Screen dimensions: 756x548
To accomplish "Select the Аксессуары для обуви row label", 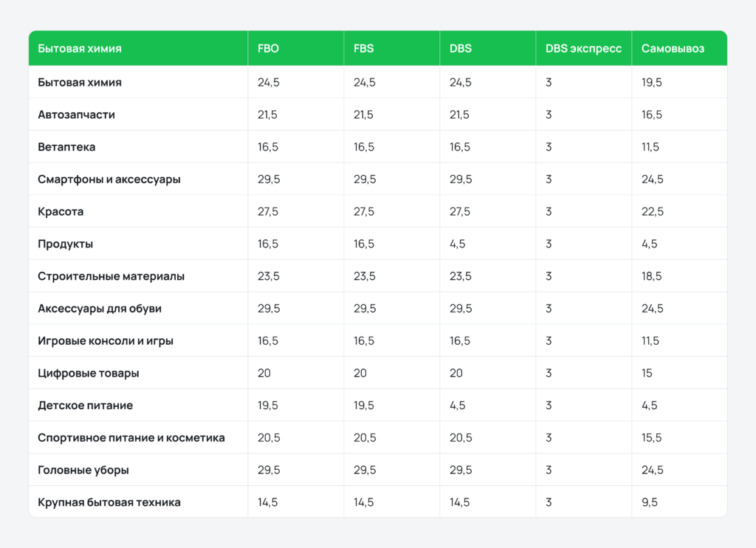I will coord(100,309).
